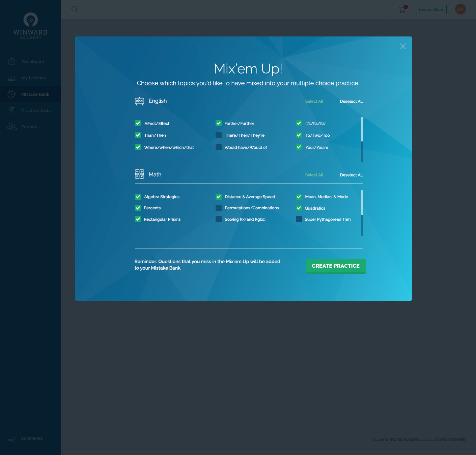
Task: Click the copyright footer text
Action: coord(420,440)
